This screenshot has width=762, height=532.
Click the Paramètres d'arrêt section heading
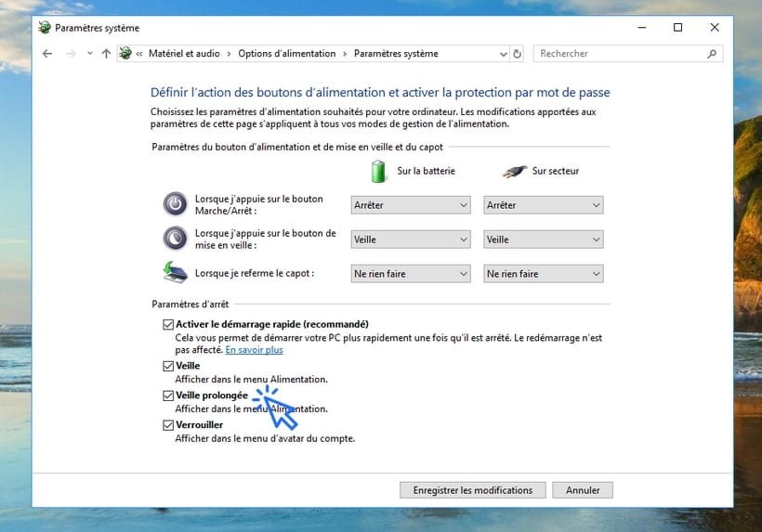(190, 305)
